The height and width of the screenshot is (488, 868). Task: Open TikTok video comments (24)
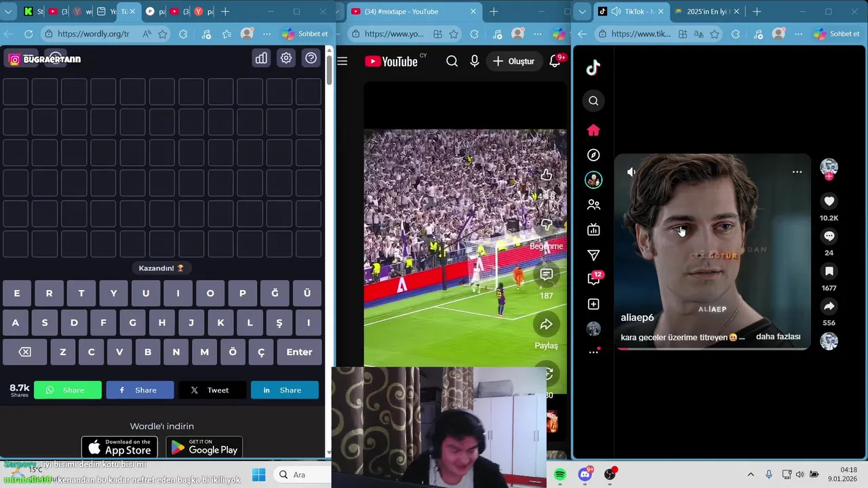[829, 236]
